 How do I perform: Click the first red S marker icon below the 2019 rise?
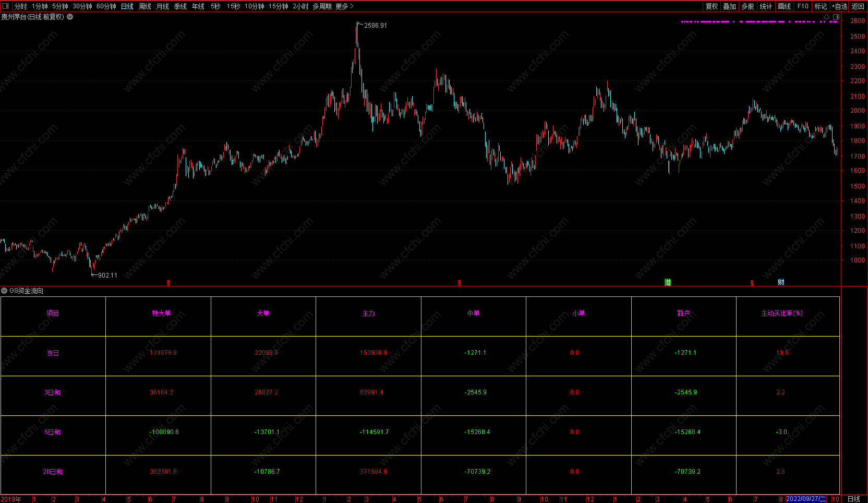click(x=168, y=283)
